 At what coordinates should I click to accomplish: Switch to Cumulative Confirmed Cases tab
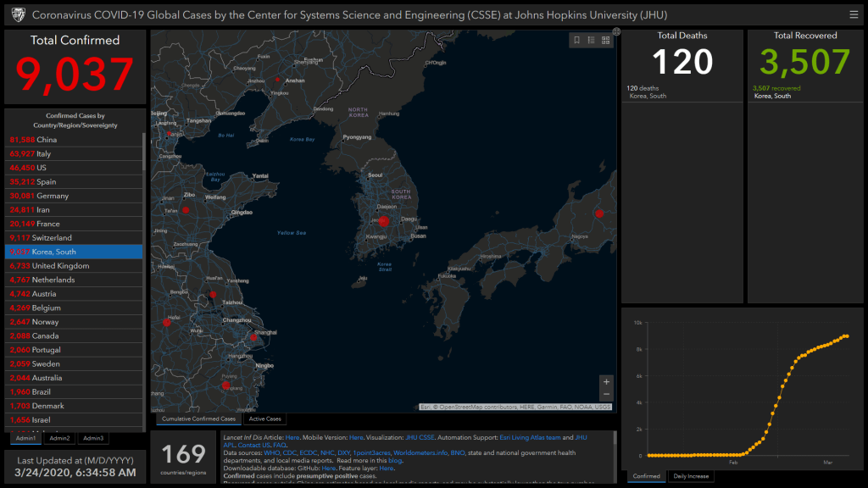click(198, 419)
